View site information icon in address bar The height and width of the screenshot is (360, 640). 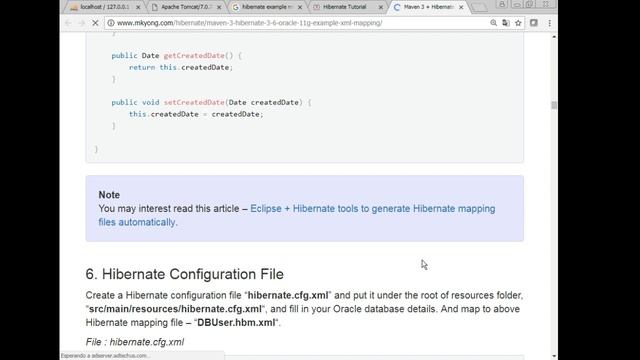111,23
